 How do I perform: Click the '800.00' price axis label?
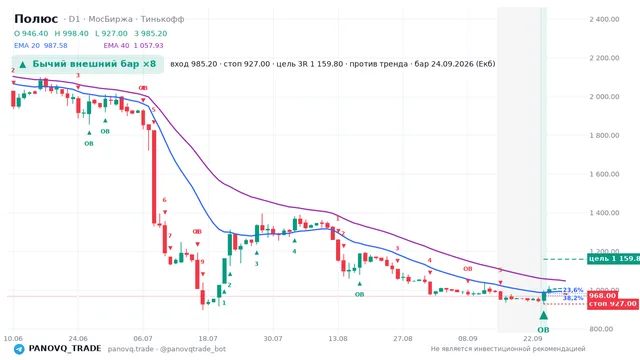[x=601, y=329]
